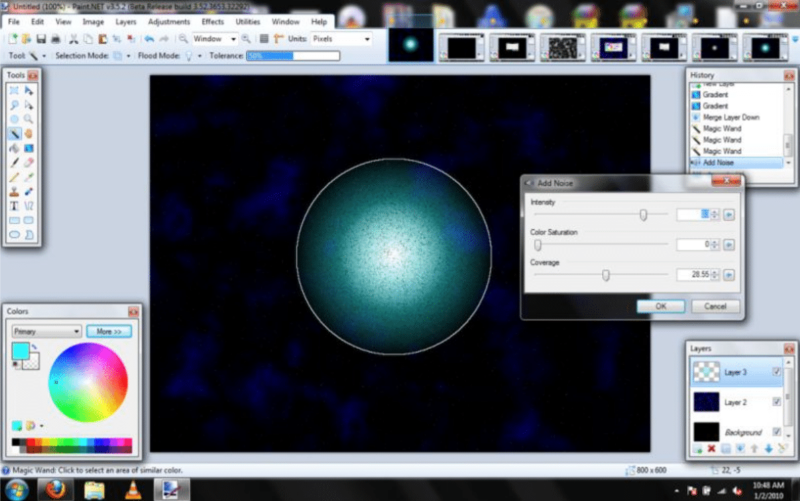Toggle Layer 3 visibility checkbox
The image size is (800, 501).
coord(777,372)
